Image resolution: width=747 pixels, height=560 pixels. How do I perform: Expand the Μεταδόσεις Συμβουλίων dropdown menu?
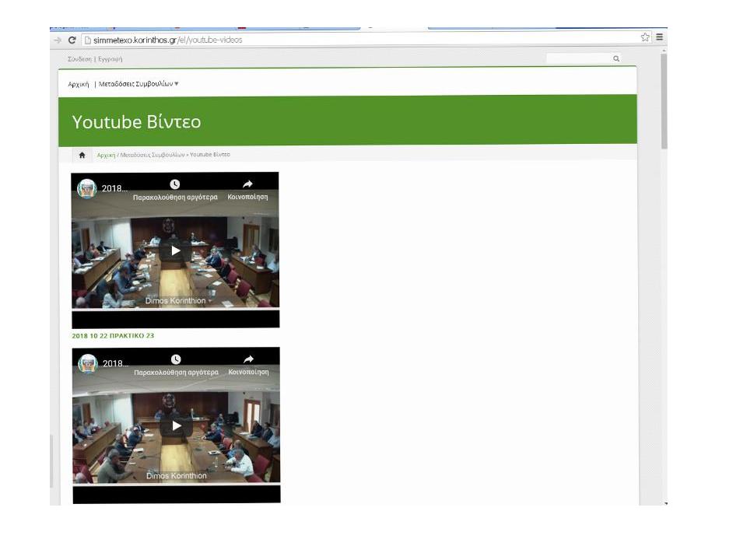point(139,84)
